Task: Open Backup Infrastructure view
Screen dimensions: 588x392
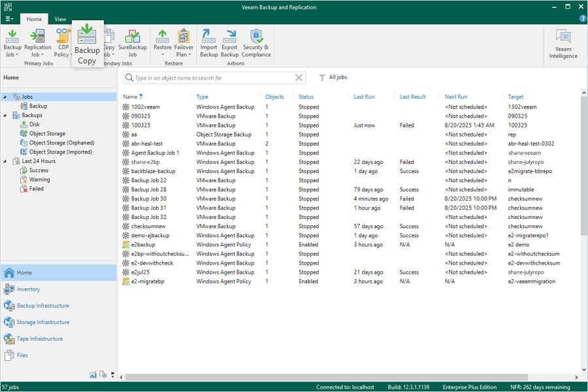Action: [x=59, y=306]
